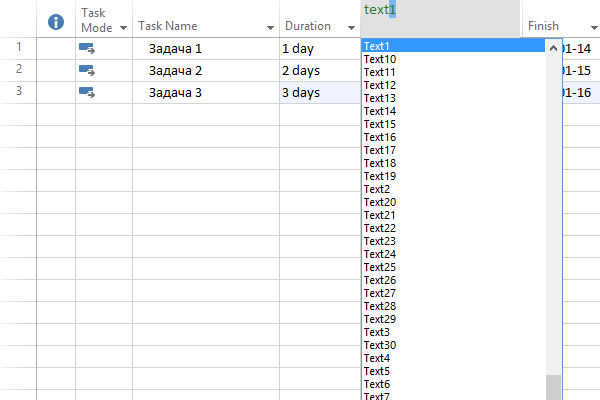Click the task mode icon for Задача 3
The width and height of the screenshot is (600, 400).
86,92
